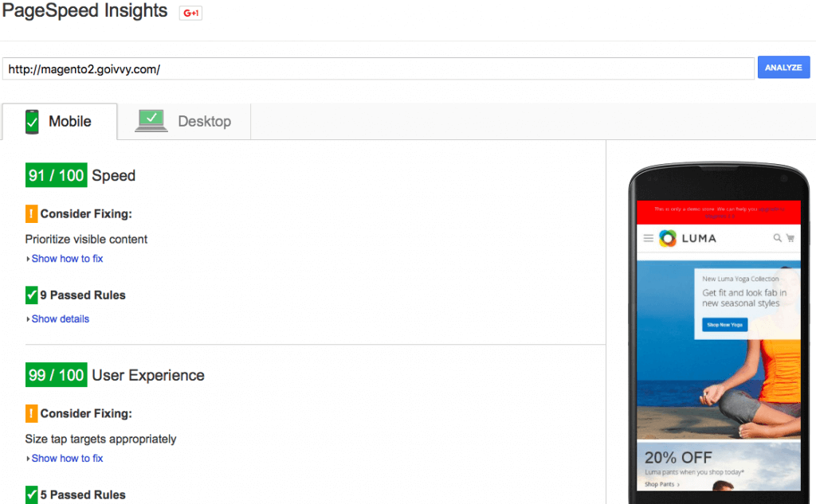Click the Luma logo in phone preview
The height and width of the screenshot is (504, 816).
click(688, 238)
